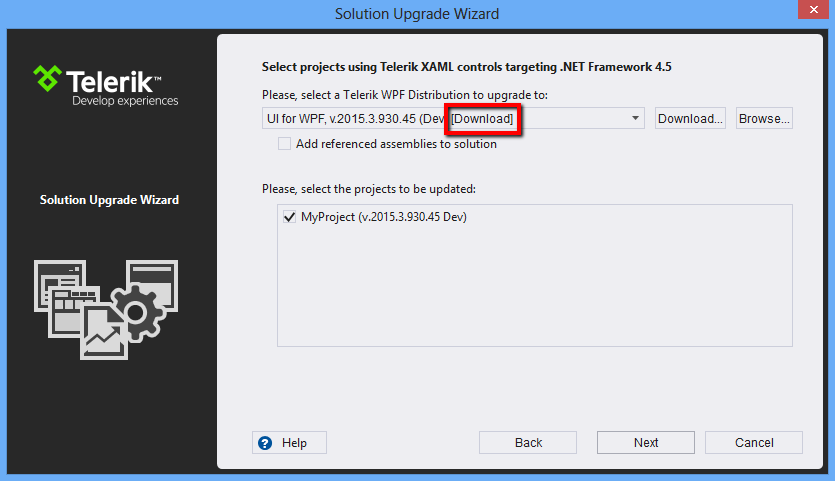Click the Browse... button

coord(764,118)
